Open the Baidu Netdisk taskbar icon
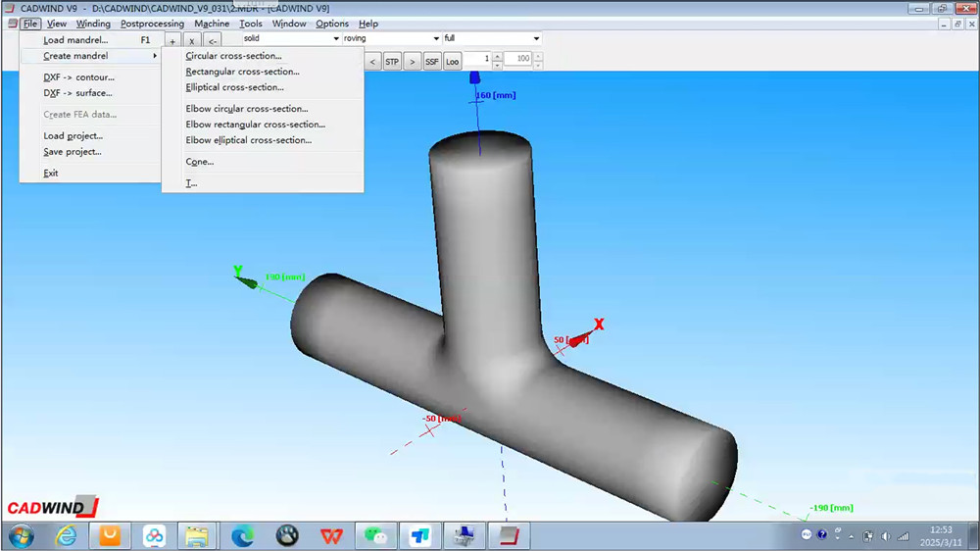The height and width of the screenshot is (551, 980). tap(154, 536)
